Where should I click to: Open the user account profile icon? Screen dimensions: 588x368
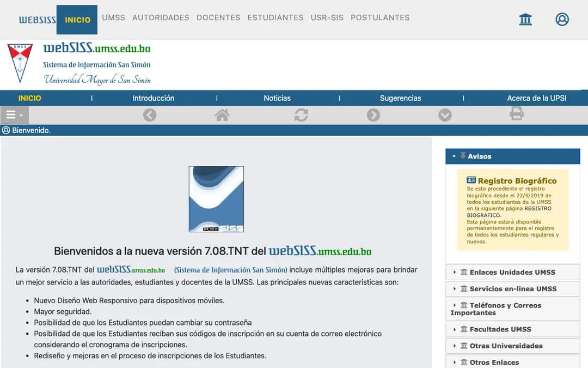coord(562,19)
